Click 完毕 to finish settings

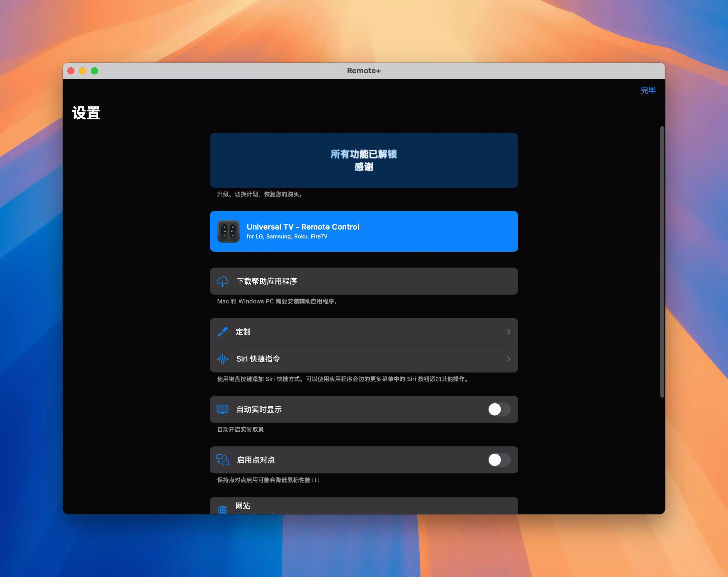pyautogui.click(x=648, y=90)
